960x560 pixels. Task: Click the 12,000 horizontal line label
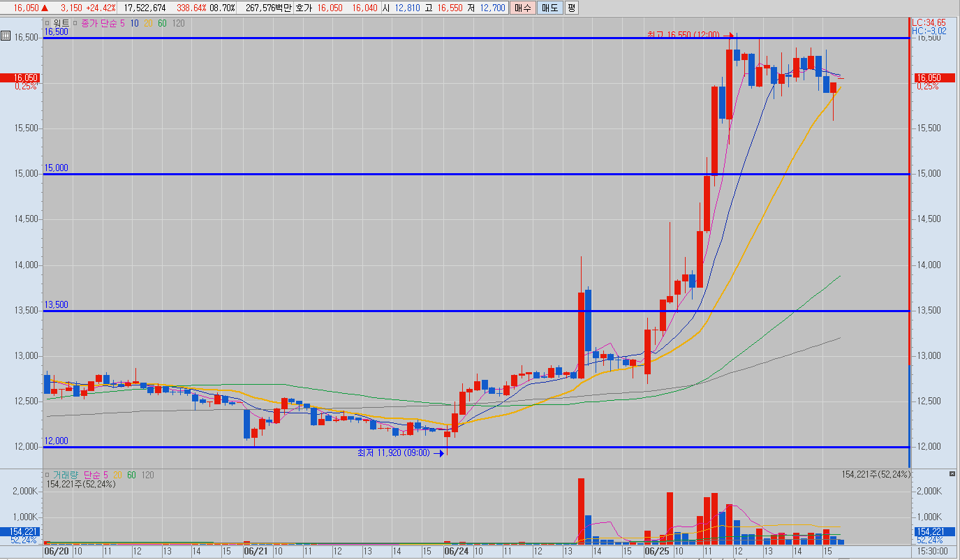(57, 441)
